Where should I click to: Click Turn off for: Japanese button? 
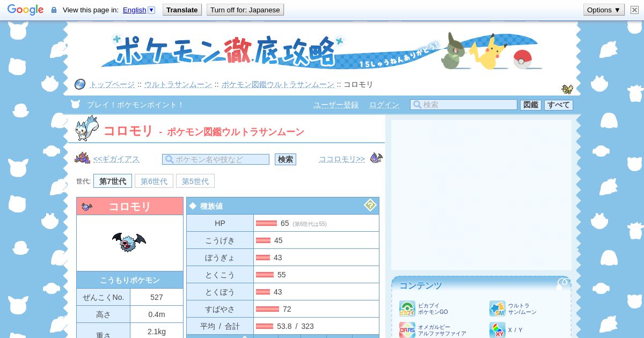(245, 10)
